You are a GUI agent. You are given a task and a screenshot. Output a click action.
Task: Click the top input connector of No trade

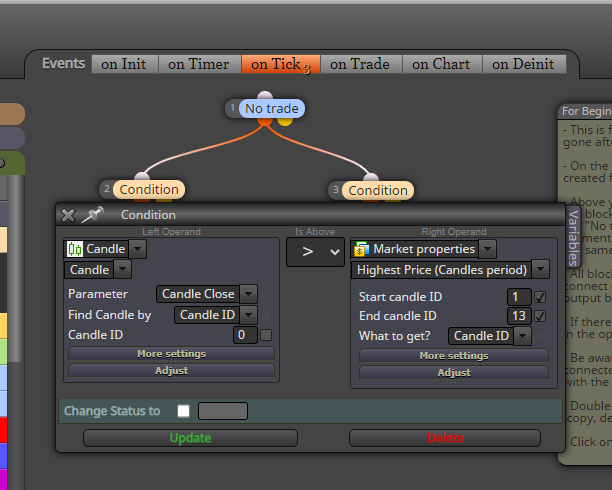[265, 95]
